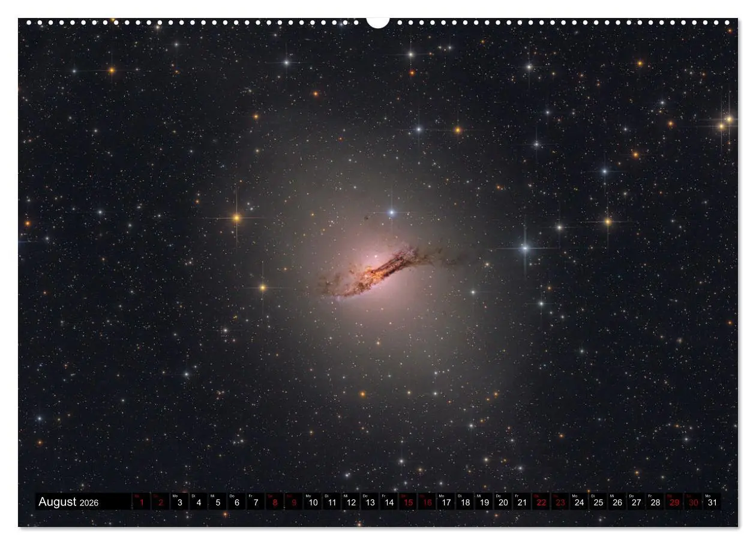
Task: Select red Saturday day 22
Action: (541, 502)
